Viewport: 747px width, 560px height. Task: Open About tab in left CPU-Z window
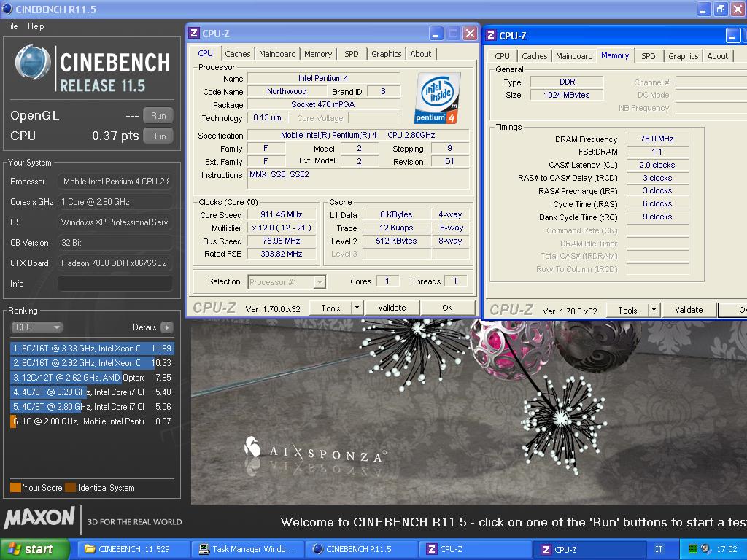tap(421, 54)
